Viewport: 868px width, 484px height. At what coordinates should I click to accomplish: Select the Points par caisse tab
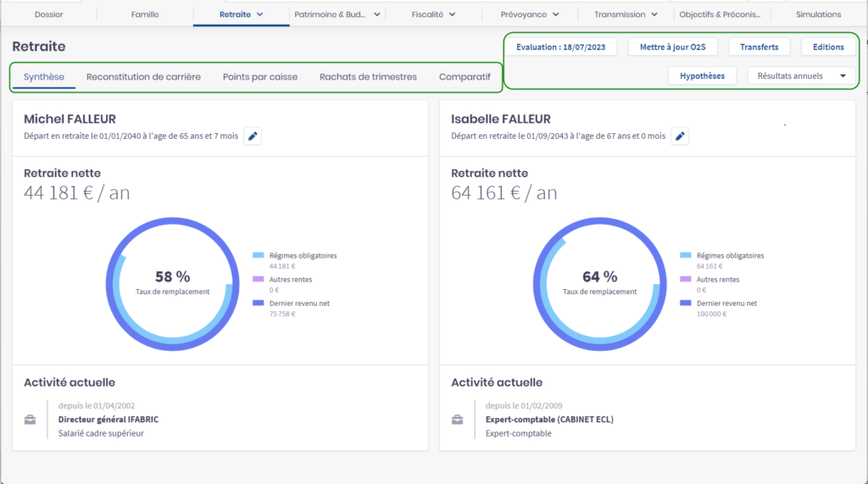260,76
